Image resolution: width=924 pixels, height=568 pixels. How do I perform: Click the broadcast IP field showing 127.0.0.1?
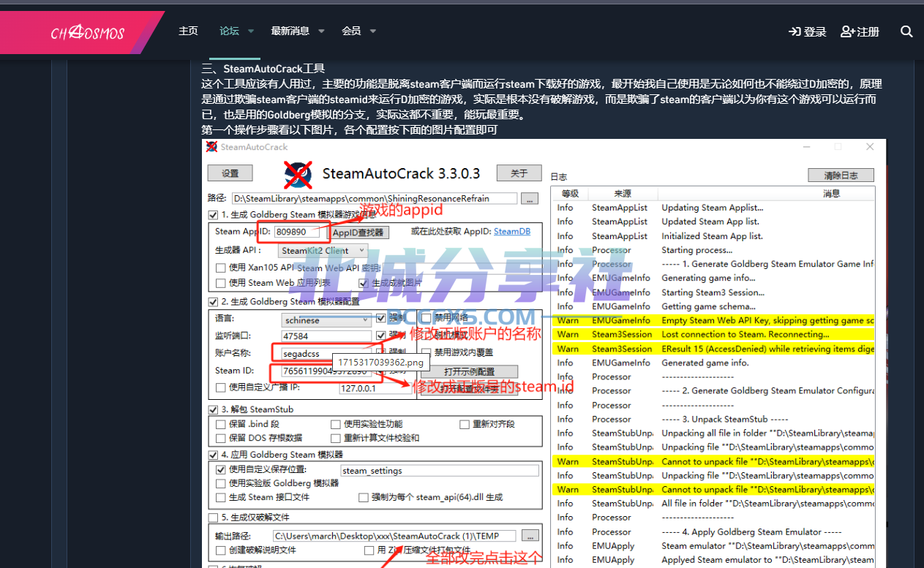coord(376,388)
